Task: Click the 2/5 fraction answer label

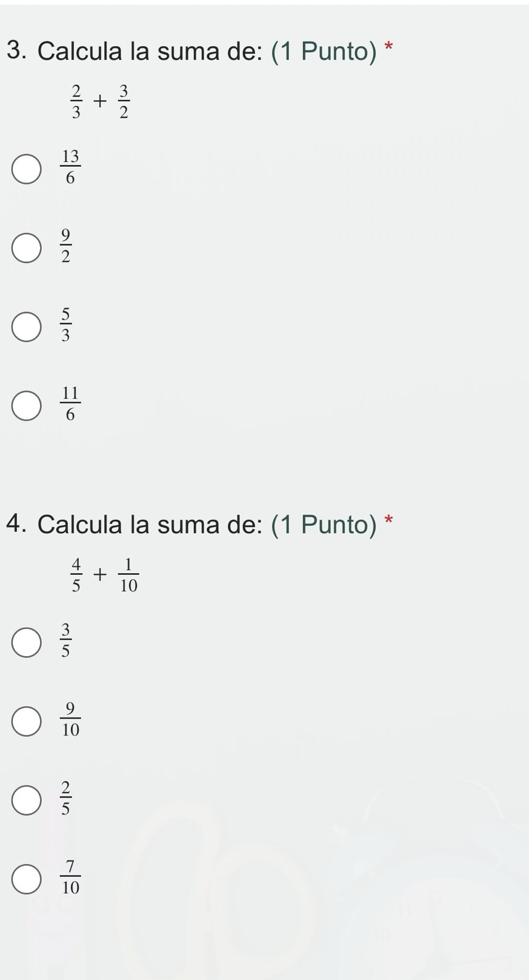Action: 65,797
